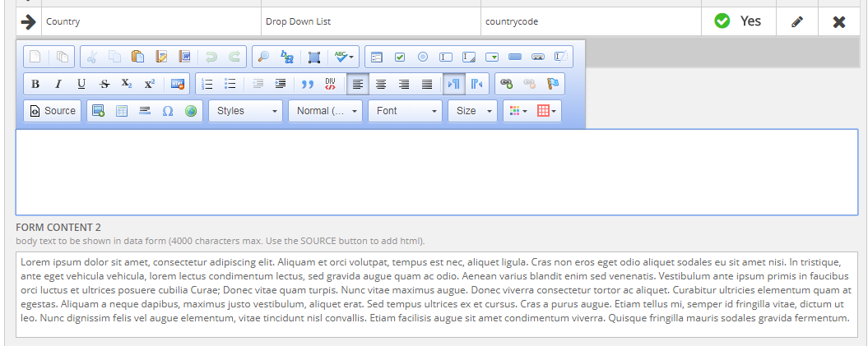Open the background color palette dropdown
Viewport: 868px width, 346px height.
tap(547, 111)
